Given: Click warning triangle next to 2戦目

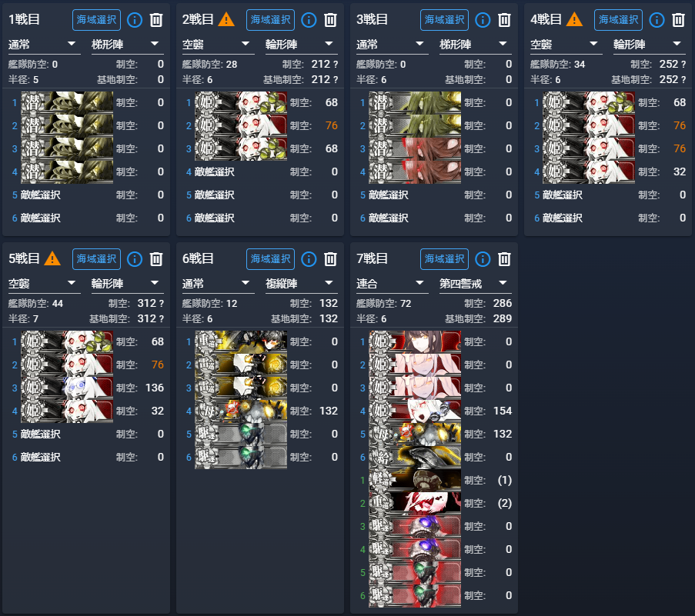Looking at the screenshot, I should pyautogui.click(x=226, y=19).
